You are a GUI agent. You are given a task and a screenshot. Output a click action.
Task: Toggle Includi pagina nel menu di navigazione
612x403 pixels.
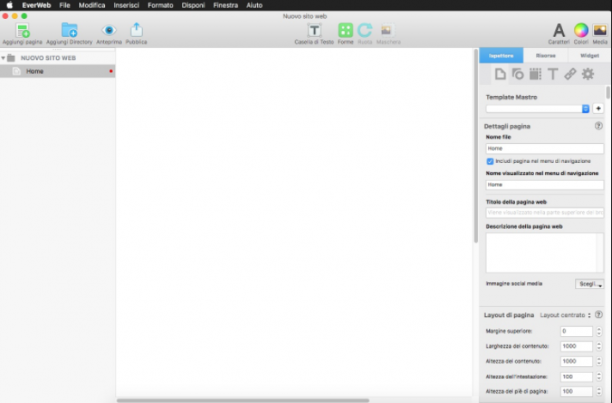pos(490,161)
